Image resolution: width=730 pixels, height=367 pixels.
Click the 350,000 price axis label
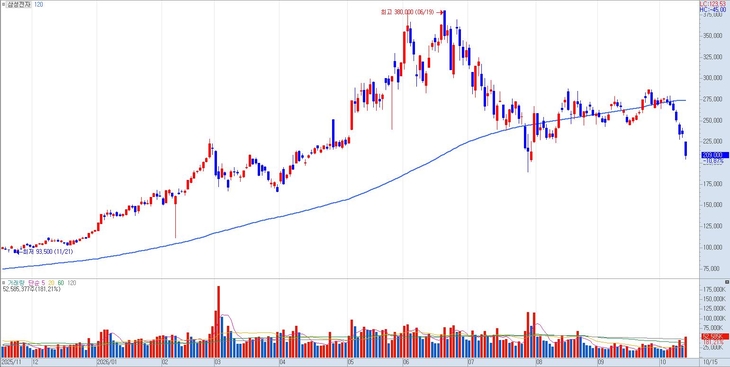[x=713, y=36]
